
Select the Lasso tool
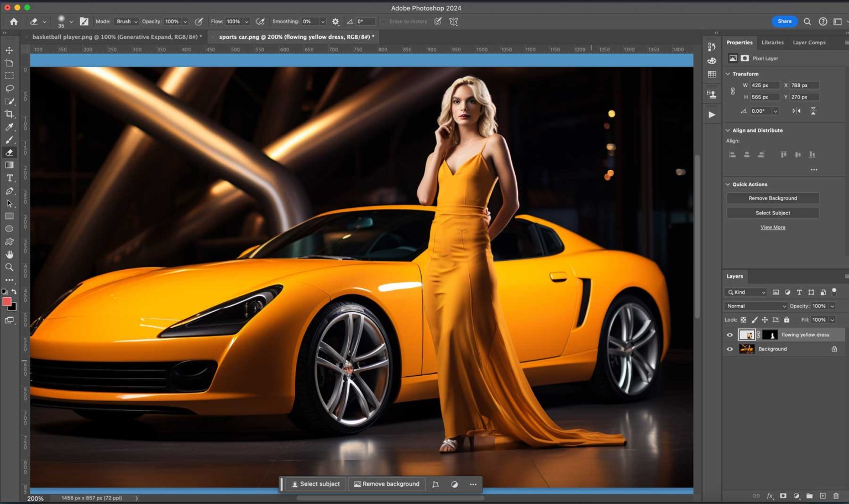click(9, 88)
